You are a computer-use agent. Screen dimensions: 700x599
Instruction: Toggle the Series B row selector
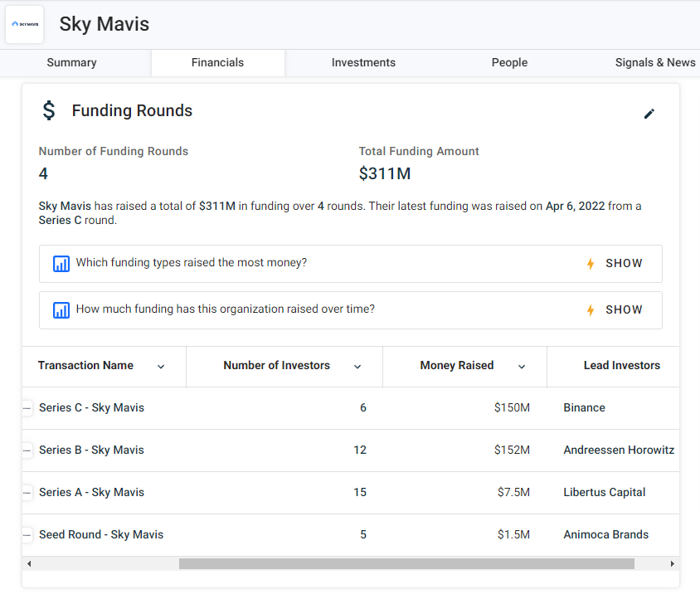point(27,450)
